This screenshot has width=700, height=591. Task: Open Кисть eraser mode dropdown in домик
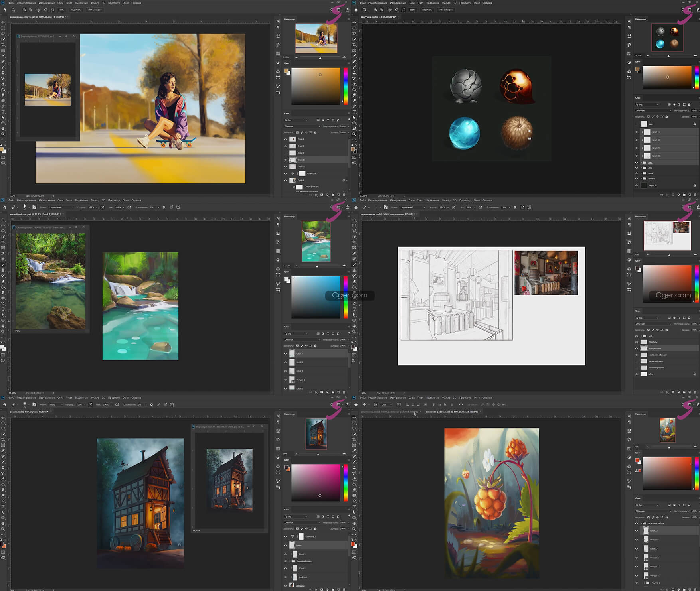(56, 405)
